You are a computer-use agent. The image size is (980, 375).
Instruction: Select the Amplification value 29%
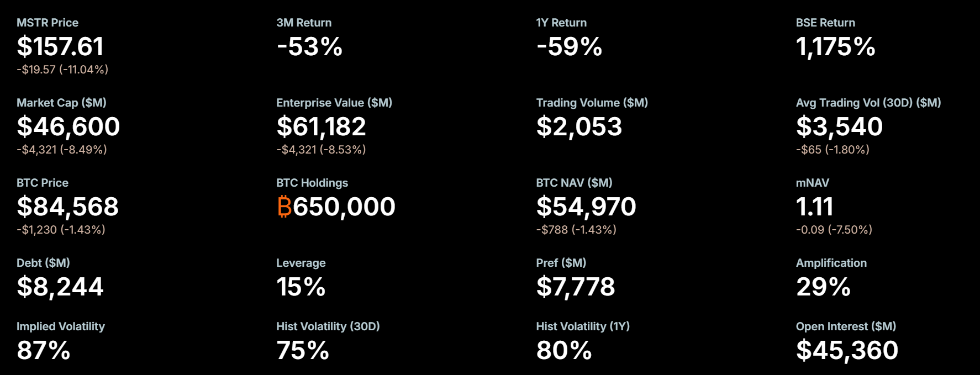823,287
